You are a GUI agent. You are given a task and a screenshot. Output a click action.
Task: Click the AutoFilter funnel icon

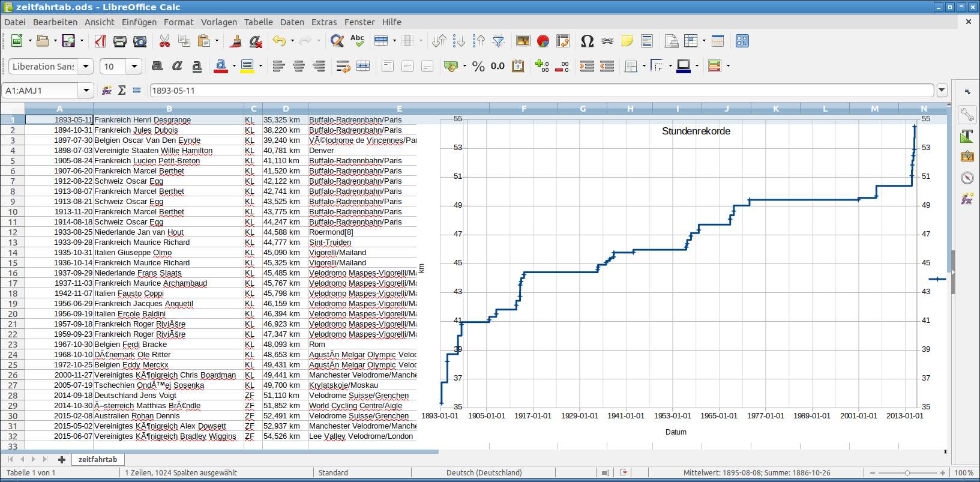click(498, 41)
